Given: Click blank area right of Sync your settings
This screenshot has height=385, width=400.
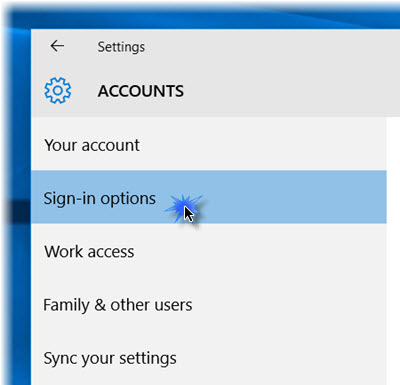Looking at the screenshot, I should click(282, 358).
